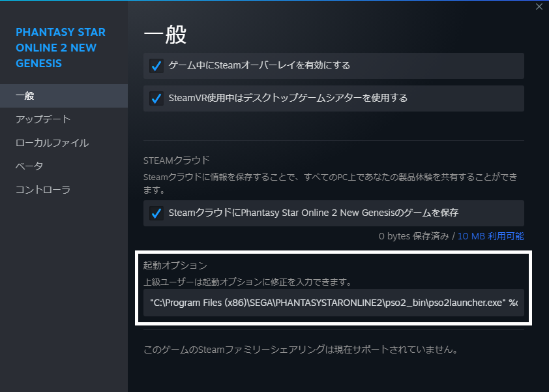Toggle Steamクラウドにゲームを保存 checkbox
Viewport: 549px width, 392px height.
156,213
